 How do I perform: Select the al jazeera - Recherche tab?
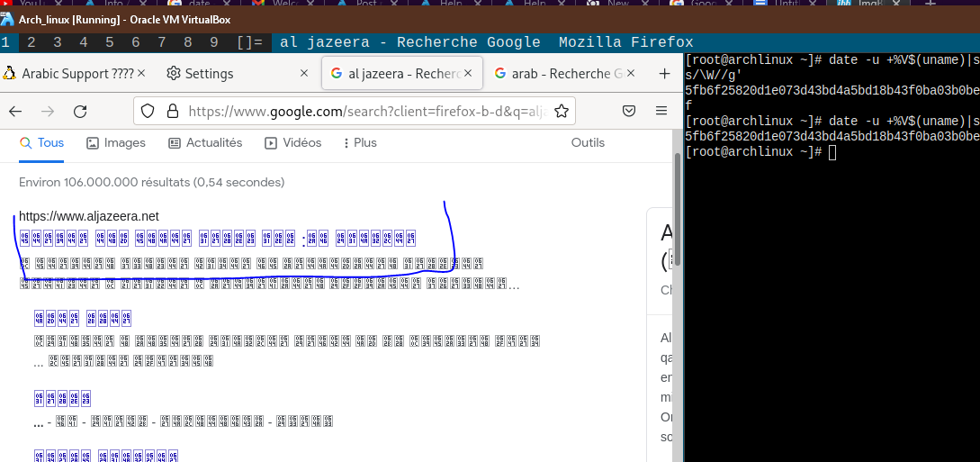[402, 74]
